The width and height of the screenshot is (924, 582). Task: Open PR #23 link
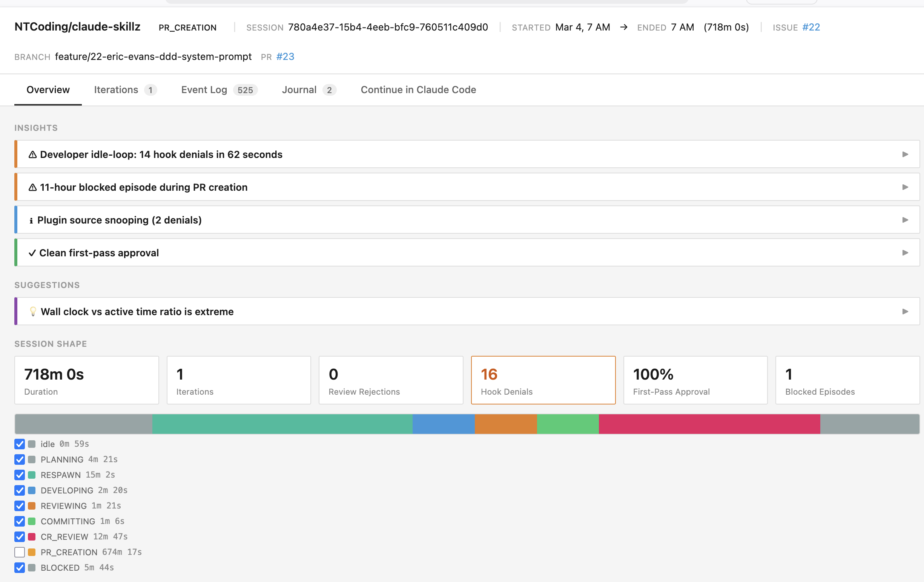point(285,57)
